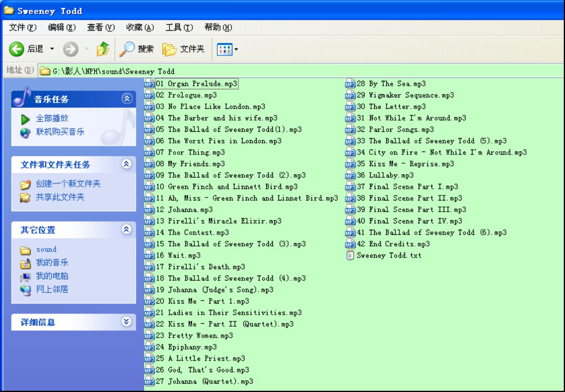Click the globe icon for online music

click(25, 133)
